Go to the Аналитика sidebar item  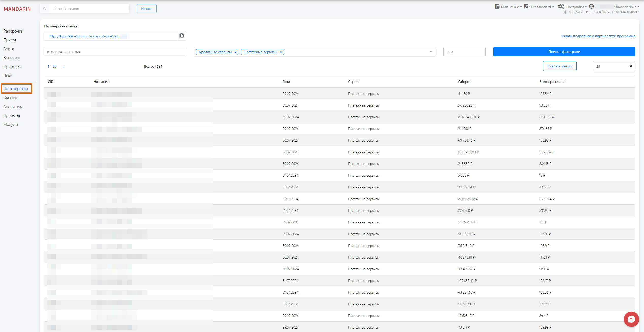[x=13, y=107]
